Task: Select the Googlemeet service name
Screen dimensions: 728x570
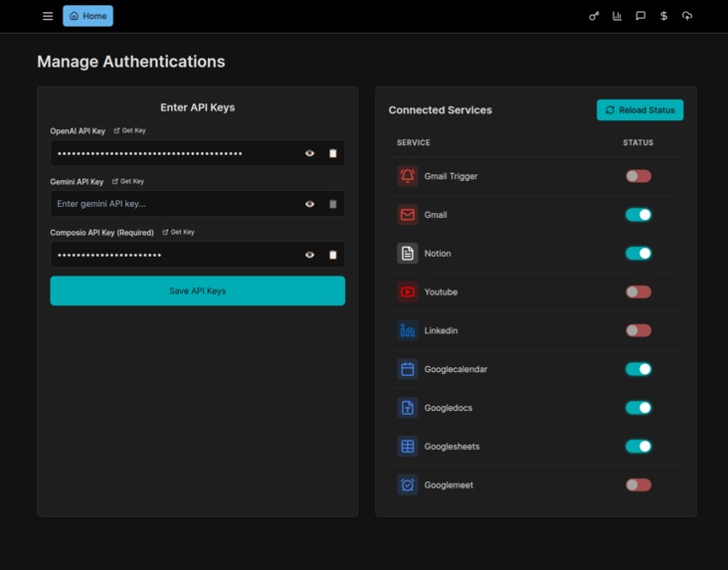Action: coord(449,484)
